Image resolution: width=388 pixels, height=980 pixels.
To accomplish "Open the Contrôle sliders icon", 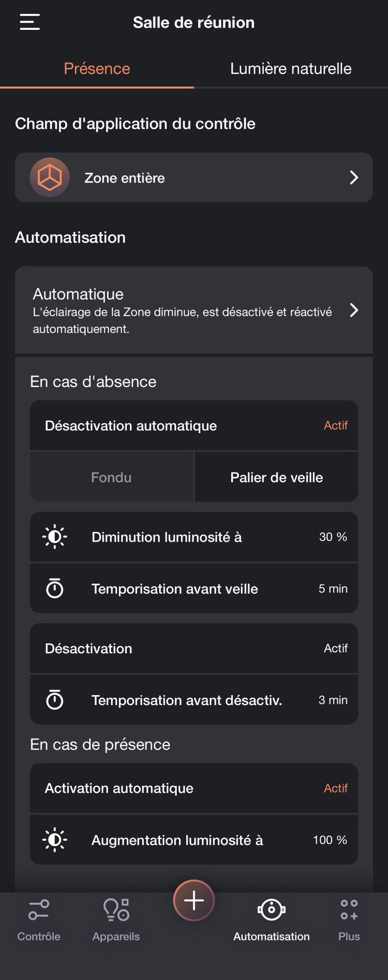I will tap(39, 910).
